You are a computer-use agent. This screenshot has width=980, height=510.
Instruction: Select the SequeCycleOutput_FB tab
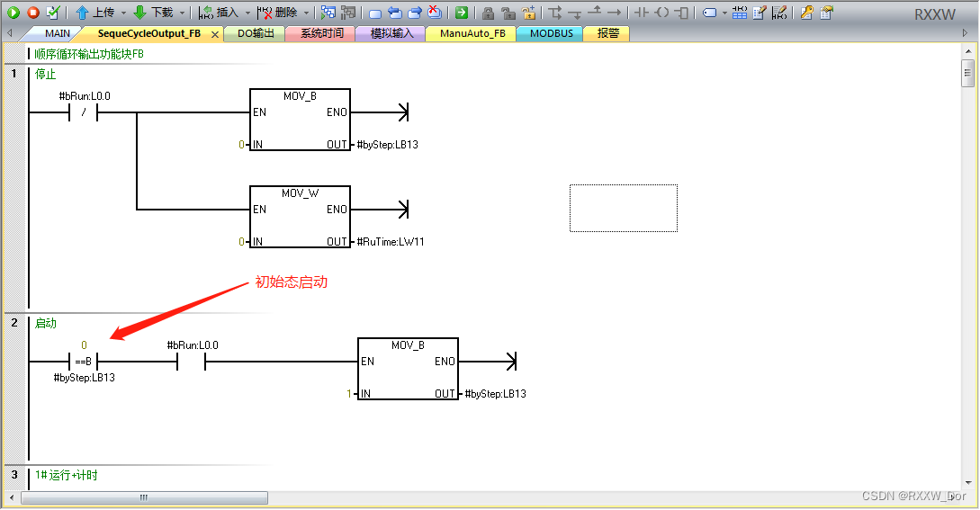pos(148,33)
